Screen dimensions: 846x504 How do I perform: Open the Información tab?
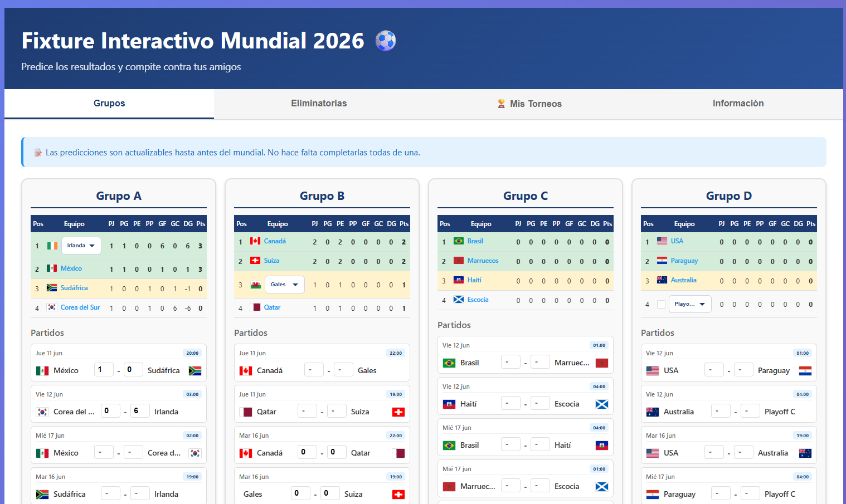click(738, 104)
